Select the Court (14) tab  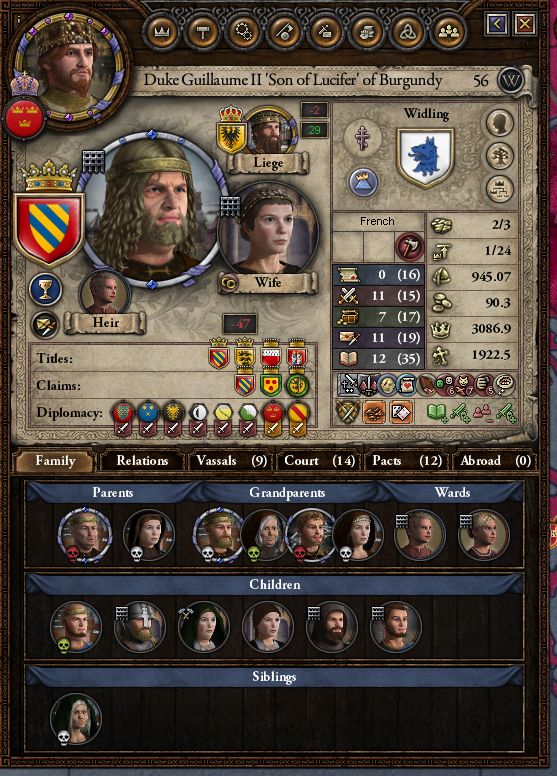click(x=319, y=461)
